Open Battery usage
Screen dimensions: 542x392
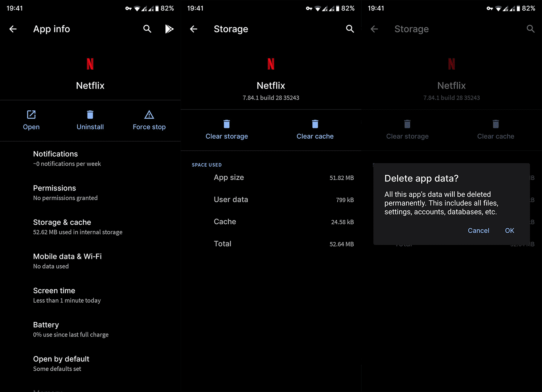(90, 329)
